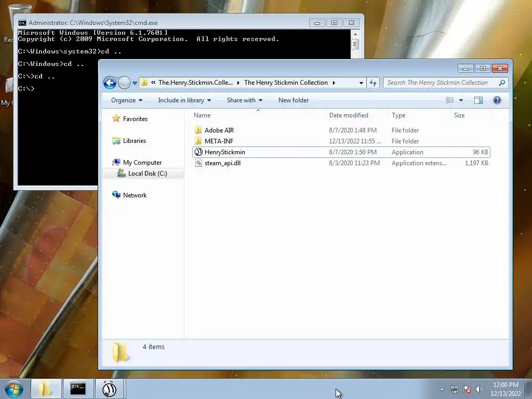Toggle the preview pane button

point(478,100)
